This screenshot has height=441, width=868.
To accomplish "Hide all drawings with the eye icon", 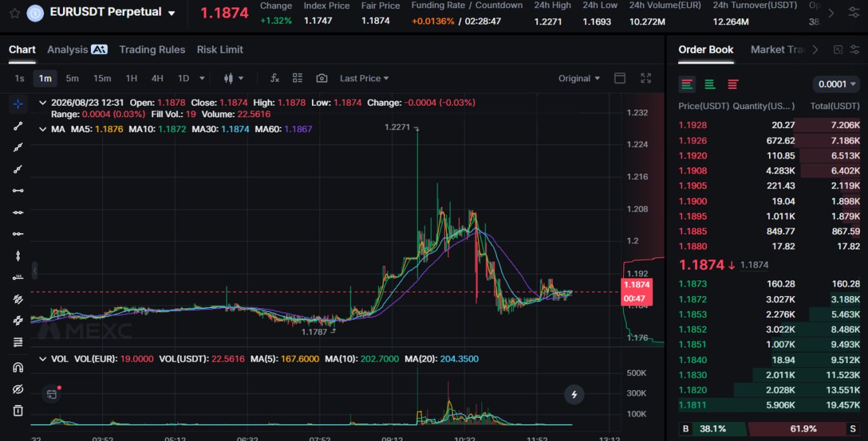I will point(18,389).
